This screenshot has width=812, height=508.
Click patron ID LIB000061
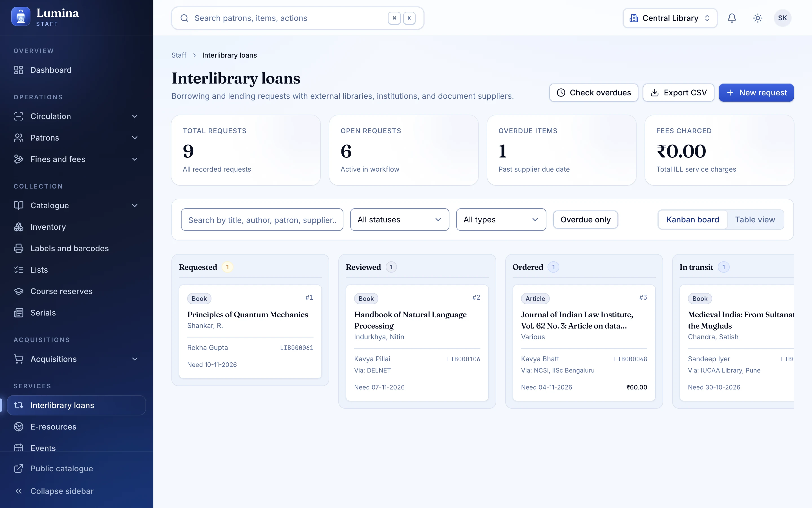pyautogui.click(x=297, y=348)
